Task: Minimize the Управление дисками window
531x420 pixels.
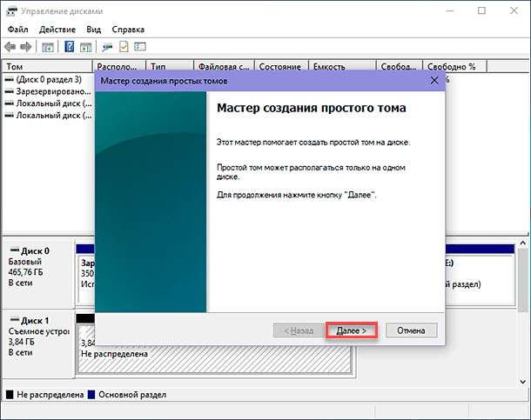Action: (x=450, y=11)
